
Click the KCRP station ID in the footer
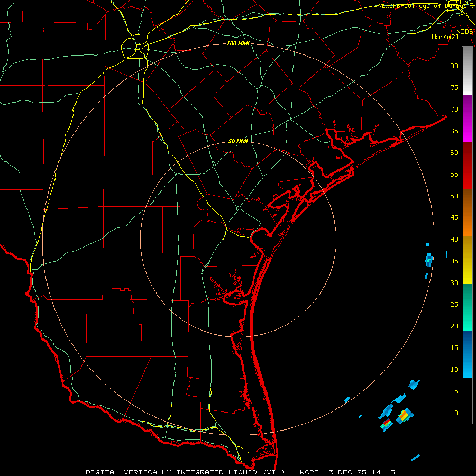pos(310,472)
